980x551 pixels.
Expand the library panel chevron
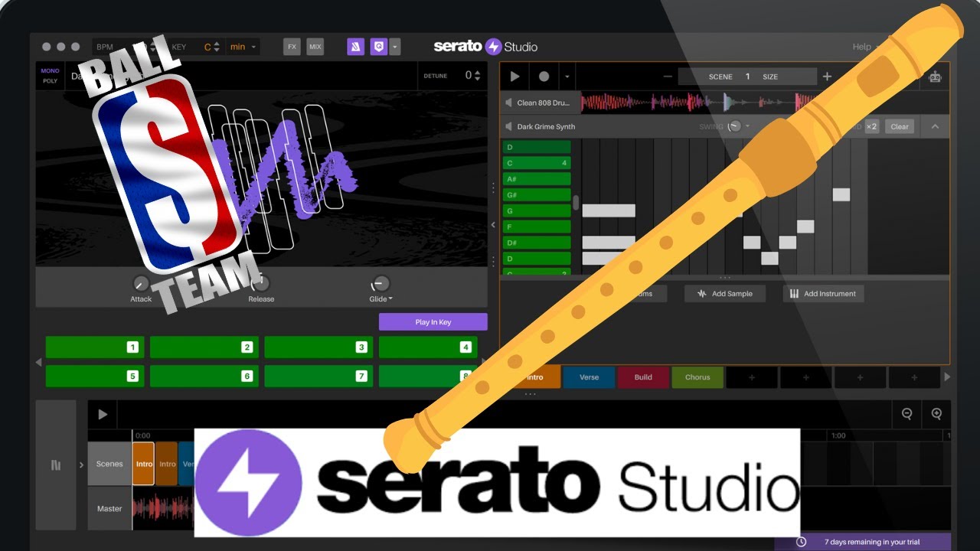(x=81, y=465)
